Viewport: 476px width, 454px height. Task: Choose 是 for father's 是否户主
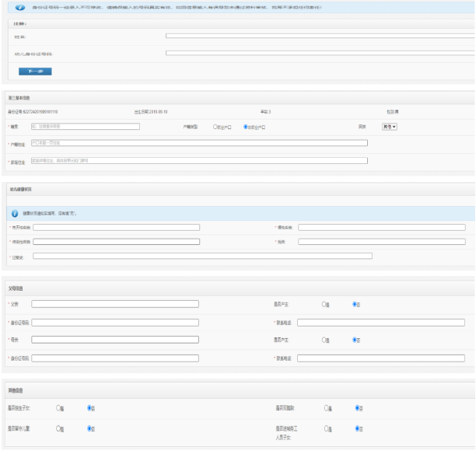pos(325,304)
